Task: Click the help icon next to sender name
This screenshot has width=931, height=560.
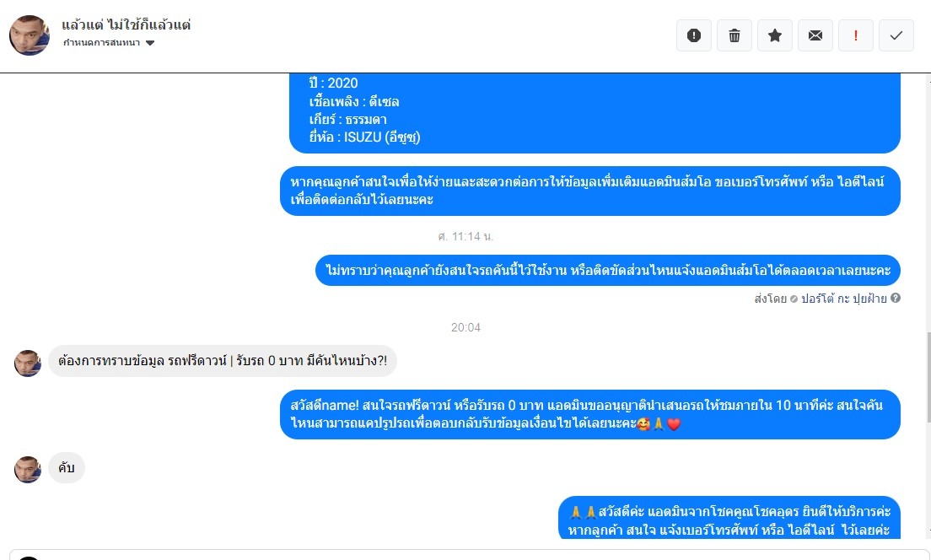Action: coord(896,298)
